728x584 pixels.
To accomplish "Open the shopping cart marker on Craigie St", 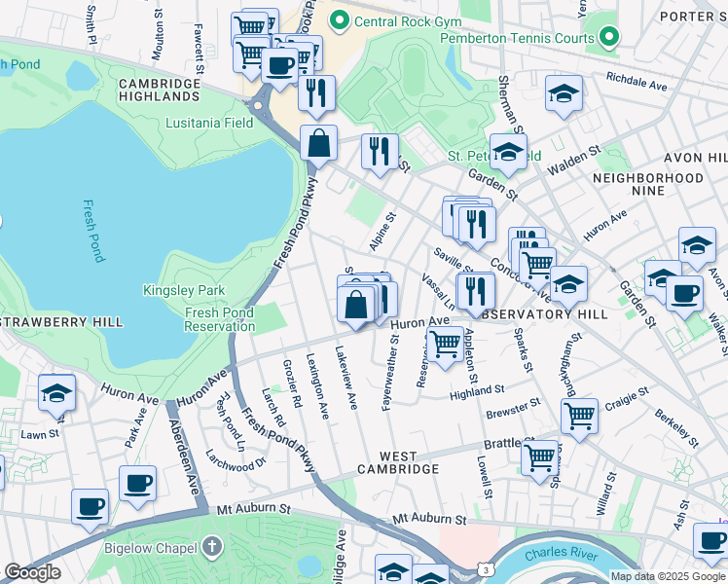I will [579, 416].
